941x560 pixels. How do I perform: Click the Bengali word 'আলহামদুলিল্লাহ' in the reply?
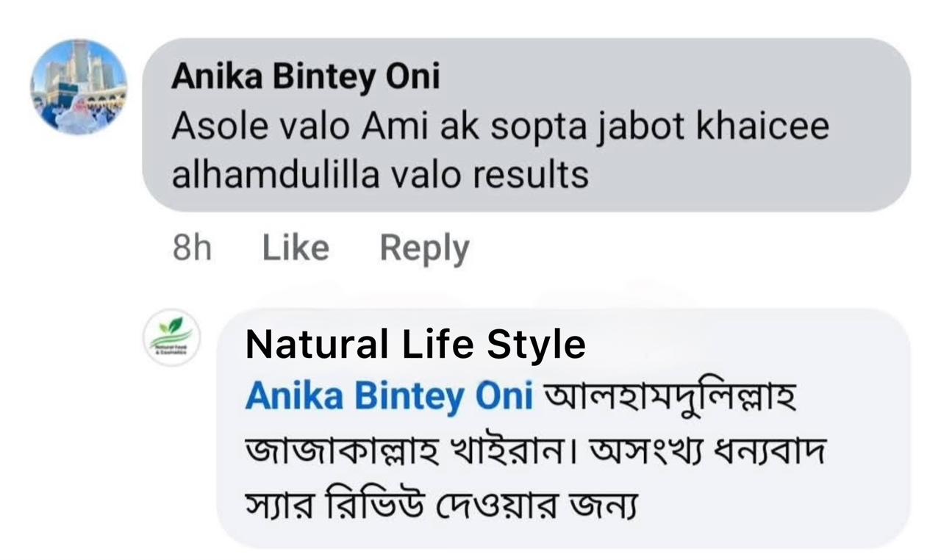pos(669,398)
